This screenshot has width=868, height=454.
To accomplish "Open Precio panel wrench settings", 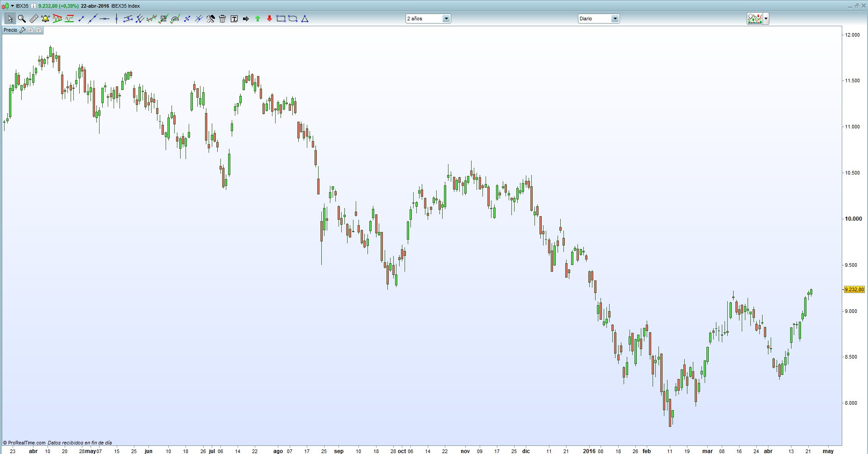I will click(22, 30).
